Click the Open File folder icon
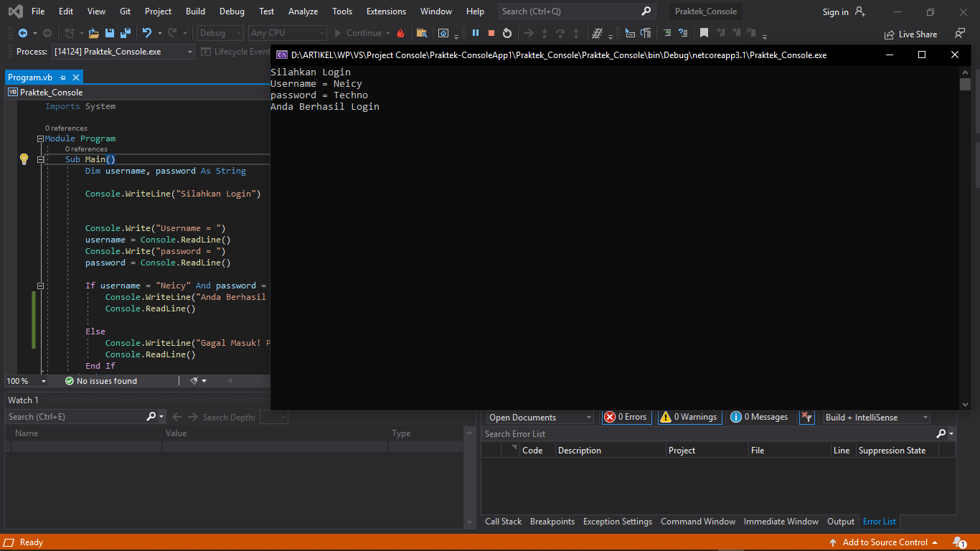 (x=94, y=33)
